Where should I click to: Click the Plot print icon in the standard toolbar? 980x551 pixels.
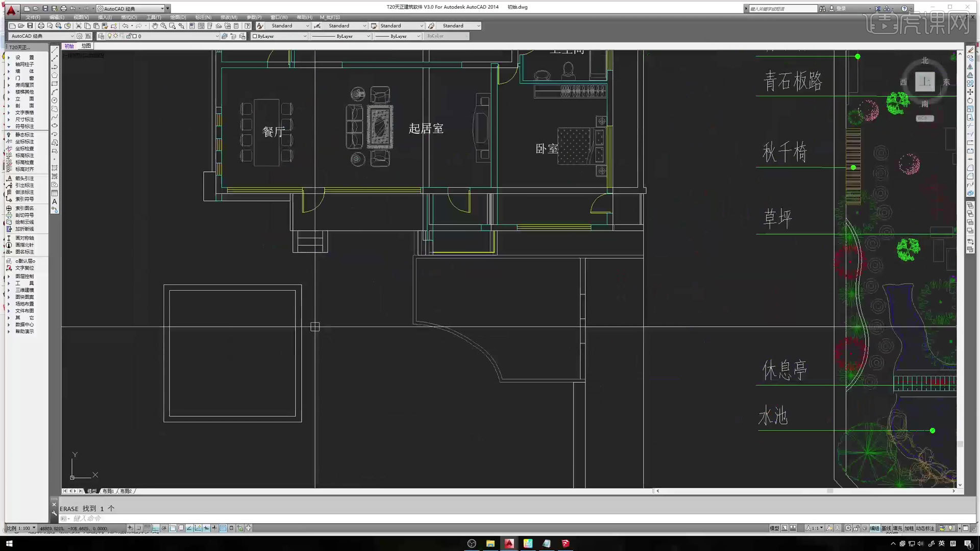coord(41,26)
